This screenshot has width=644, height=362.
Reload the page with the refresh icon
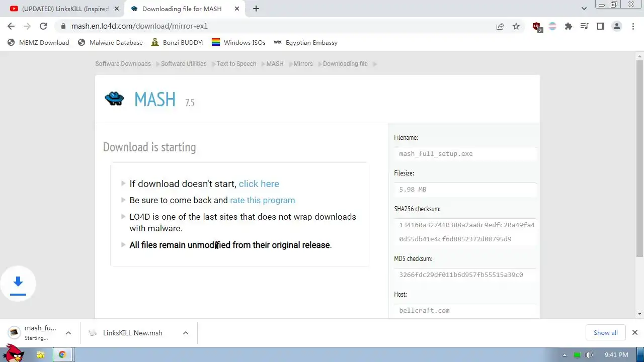[43, 26]
